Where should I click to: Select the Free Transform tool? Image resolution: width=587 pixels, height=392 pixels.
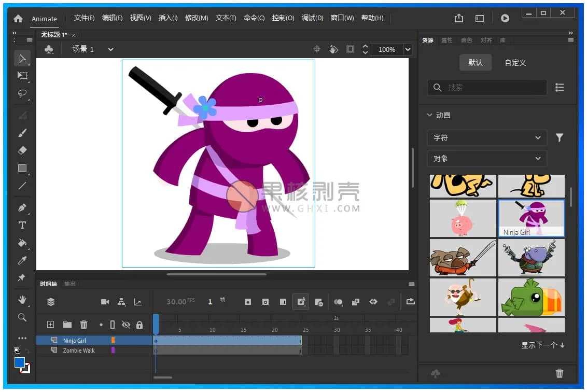point(22,76)
